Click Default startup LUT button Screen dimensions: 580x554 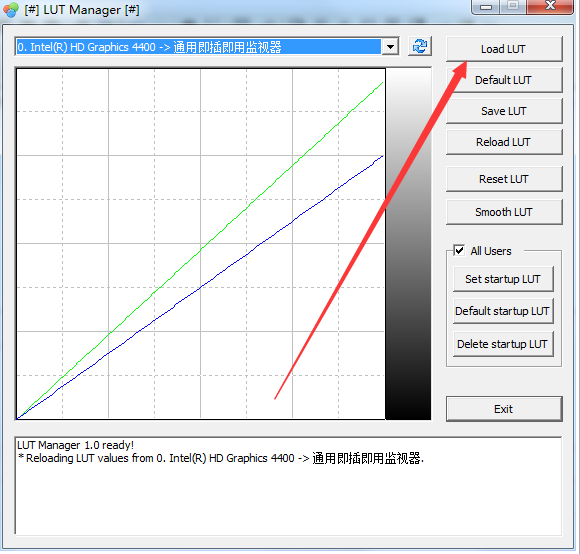pos(503,311)
